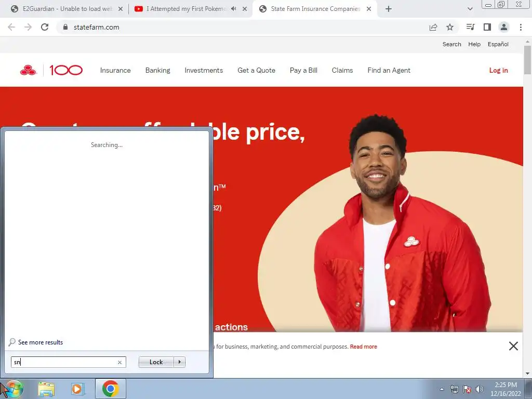Mute the YouTube tab audio icon
The width and height of the screenshot is (532, 399).
tap(233, 9)
